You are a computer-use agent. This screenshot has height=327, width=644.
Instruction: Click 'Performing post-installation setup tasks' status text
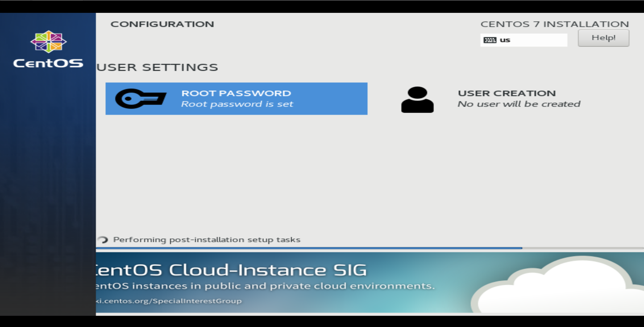(207, 240)
